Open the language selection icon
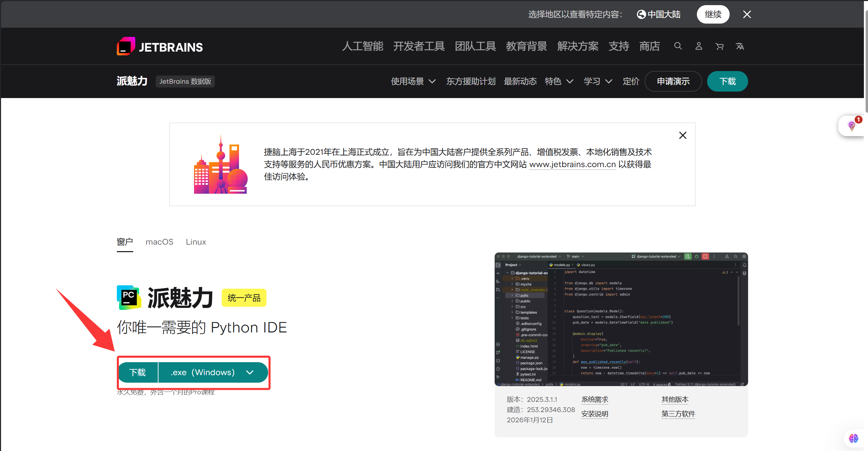 coord(740,46)
